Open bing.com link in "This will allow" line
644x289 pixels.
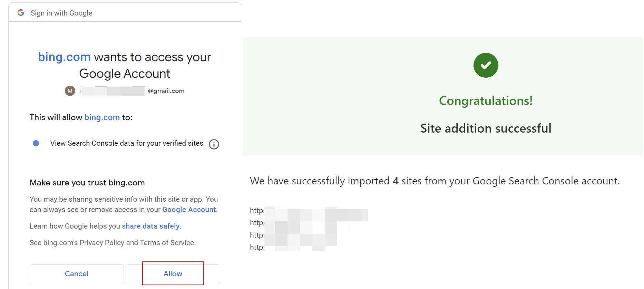click(x=102, y=117)
